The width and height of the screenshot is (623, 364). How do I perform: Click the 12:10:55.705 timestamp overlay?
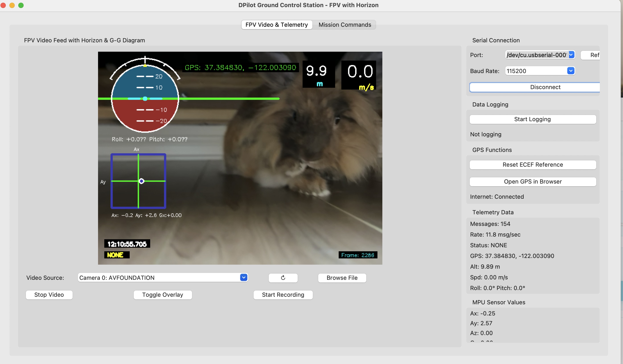(127, 244)
